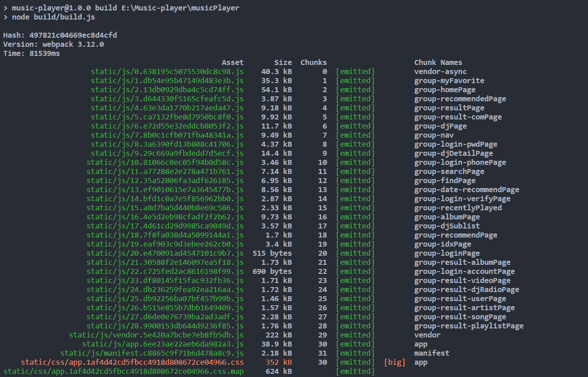
Task: Click the orange size value 352 kB
Action: pos(279,362)
